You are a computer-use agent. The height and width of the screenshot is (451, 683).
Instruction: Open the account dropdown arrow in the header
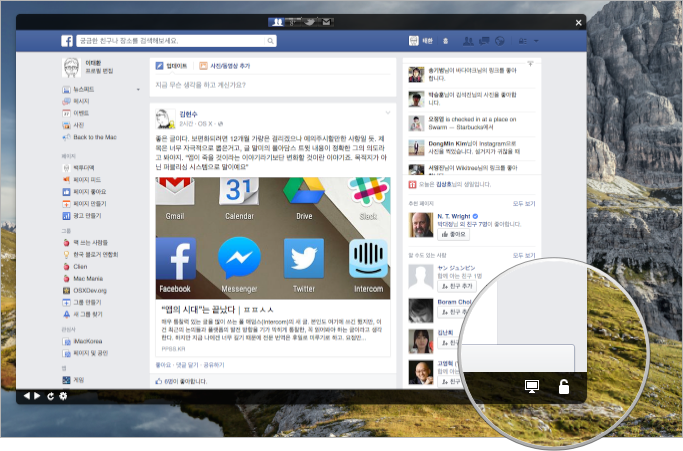(x=536, y=41)
